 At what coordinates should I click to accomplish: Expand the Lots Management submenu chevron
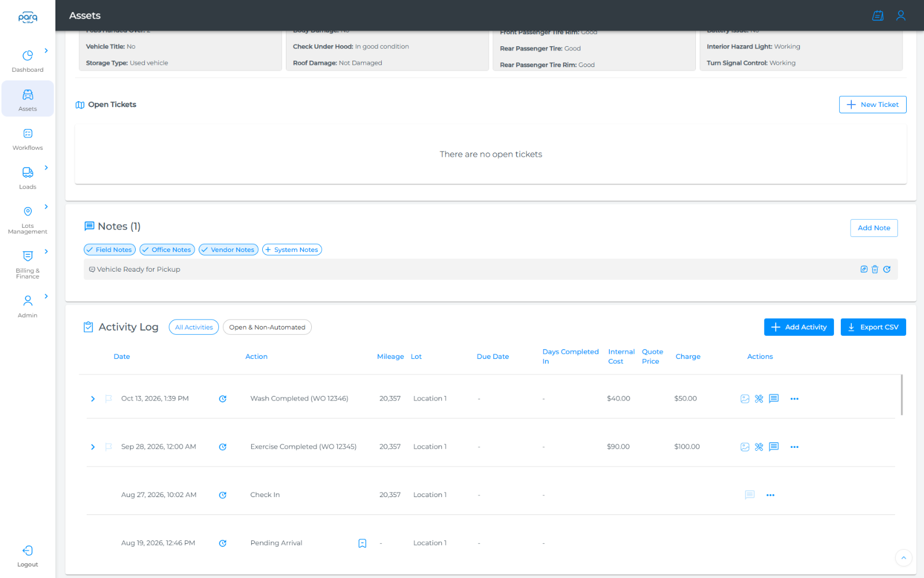pos(46,207)
